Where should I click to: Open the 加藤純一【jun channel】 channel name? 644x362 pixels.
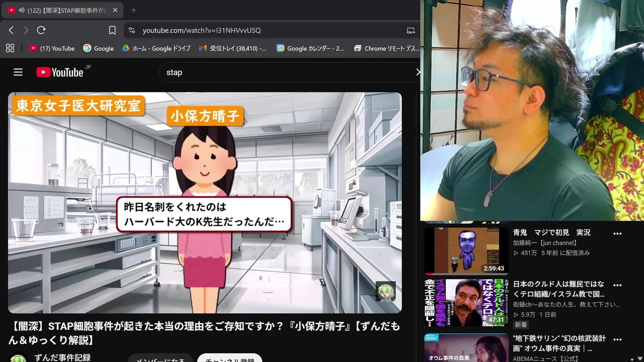click(545, 243)
